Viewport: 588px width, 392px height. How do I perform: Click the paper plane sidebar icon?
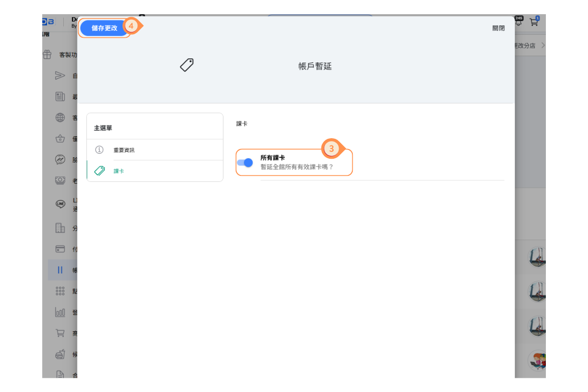point(60,75)
